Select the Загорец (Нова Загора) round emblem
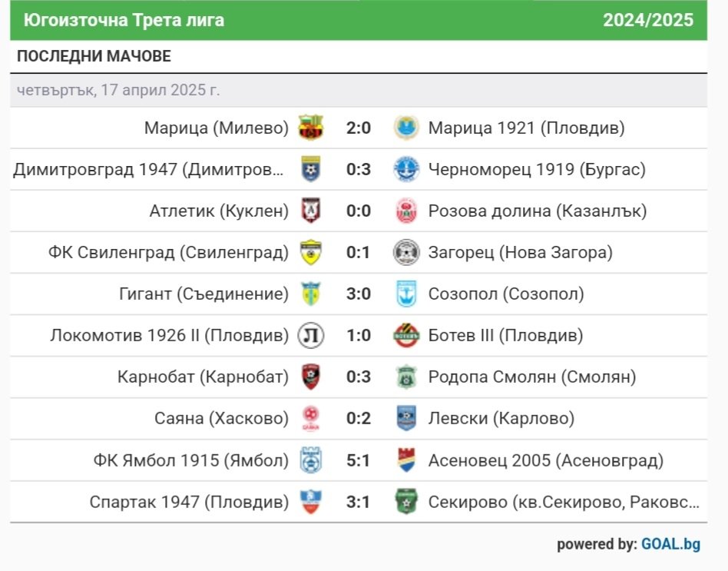The height and width of the screenshot is (571, 728). coord(406,252)
